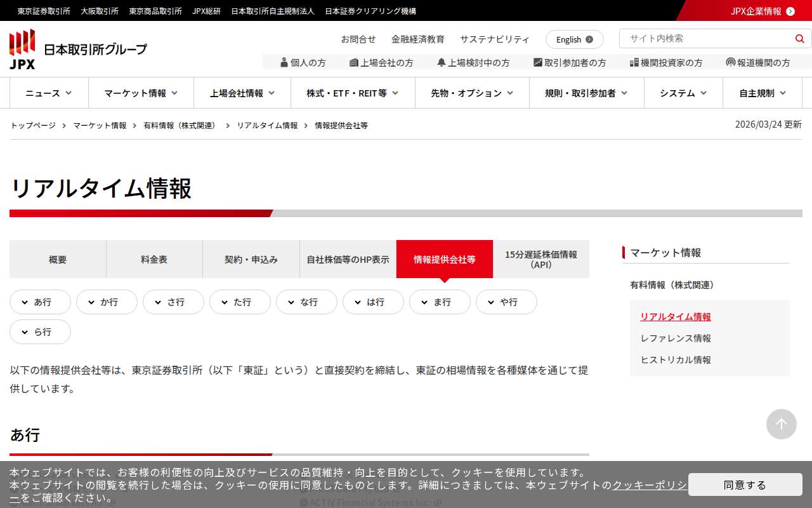Switch site language with English button
The height and width of the screenshot is (508, 812).
(x=574, y=39)
